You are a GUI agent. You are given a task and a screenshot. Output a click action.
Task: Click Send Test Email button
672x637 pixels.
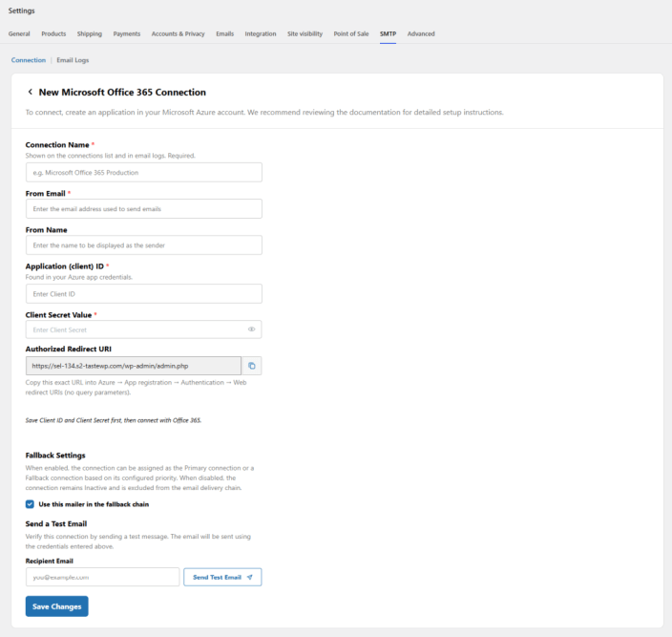[222, 577]
